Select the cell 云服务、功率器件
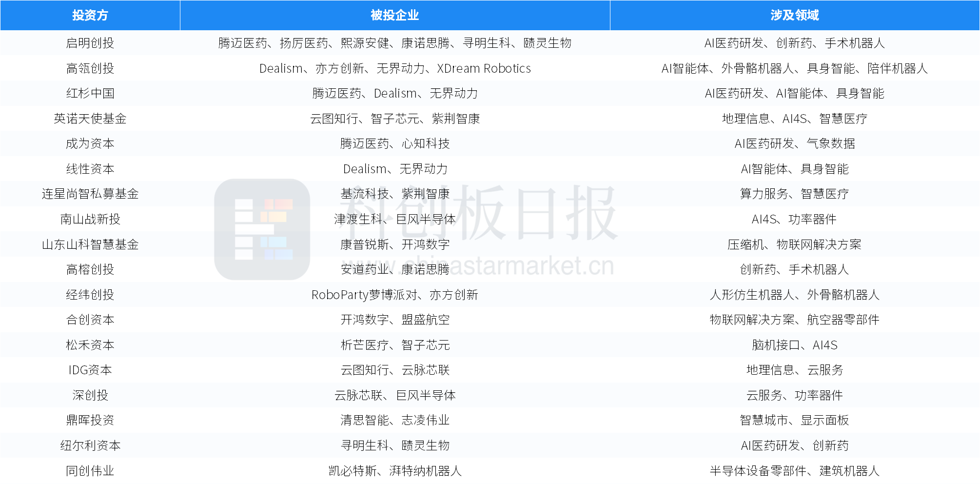The image size is (980, 484). coord(795,395)
